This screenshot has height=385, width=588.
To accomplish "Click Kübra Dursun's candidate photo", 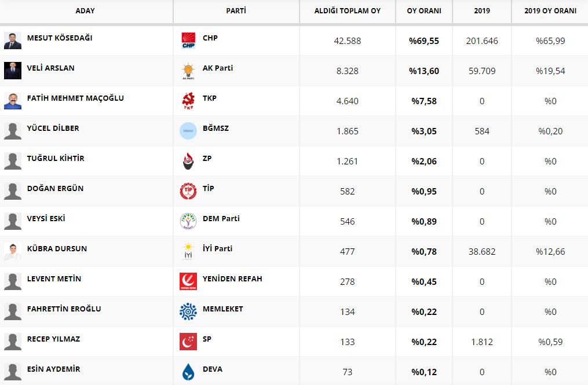I will pyautogui.click(x=13, y=251).
